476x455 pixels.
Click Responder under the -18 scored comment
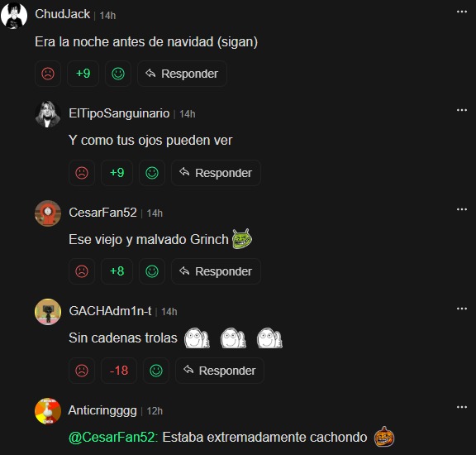[x=220, y=371]
